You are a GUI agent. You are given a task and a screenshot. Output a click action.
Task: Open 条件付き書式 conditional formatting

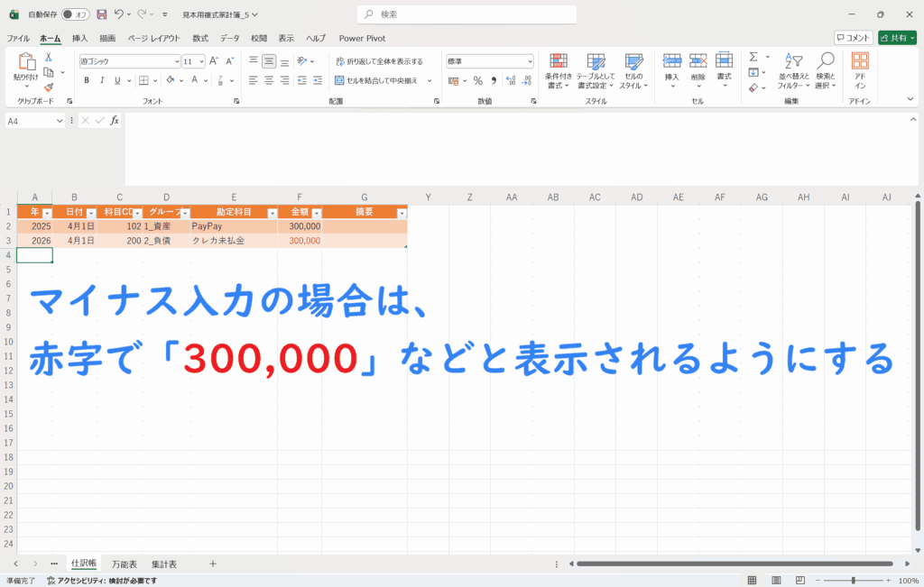tap(559, 69)
